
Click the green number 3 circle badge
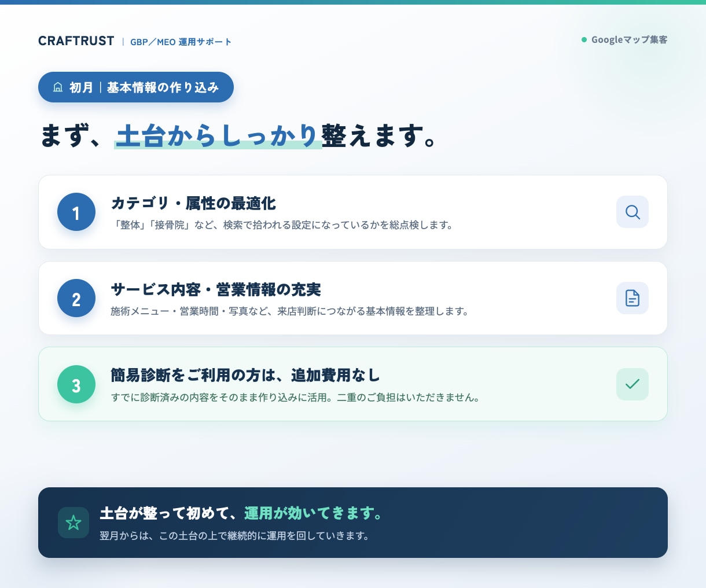point(76,384)
